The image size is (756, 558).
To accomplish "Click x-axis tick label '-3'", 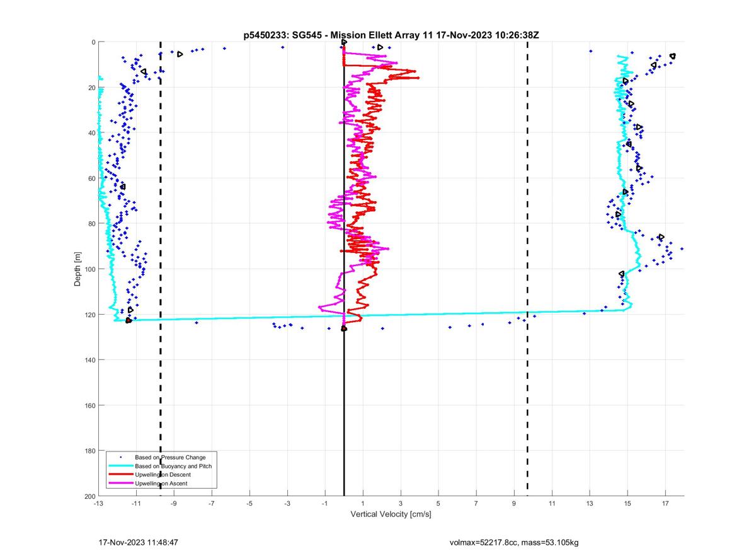I will coord(287,503).
